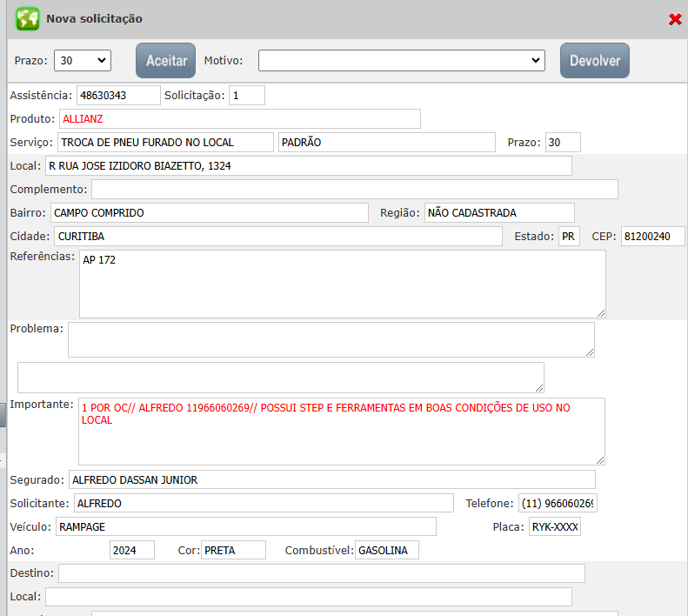Expand the Motivo dropdown list
This screenshot has height=616, width=688.
coord(401,60)
